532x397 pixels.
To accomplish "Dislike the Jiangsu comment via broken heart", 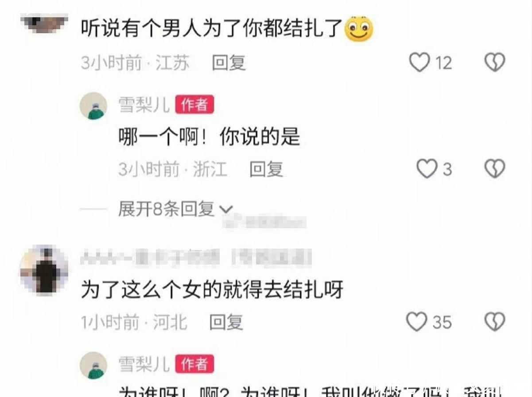I will [x=494, y=62].
